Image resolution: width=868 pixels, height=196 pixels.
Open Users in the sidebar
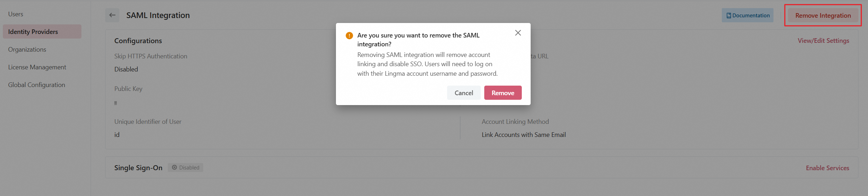point(16,14)
